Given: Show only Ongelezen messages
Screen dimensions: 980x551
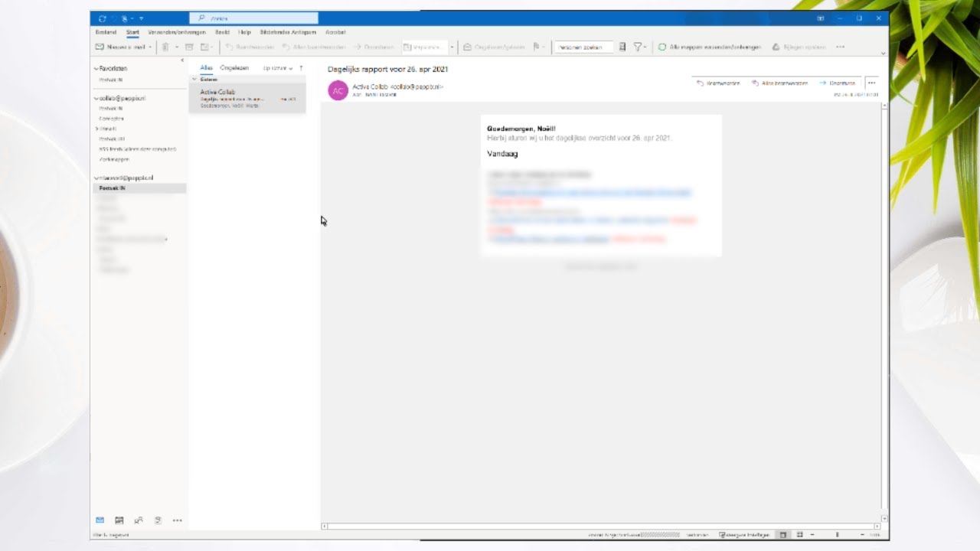Looking at the screenshot, I should pyautogui.click(x=234, y=68).
